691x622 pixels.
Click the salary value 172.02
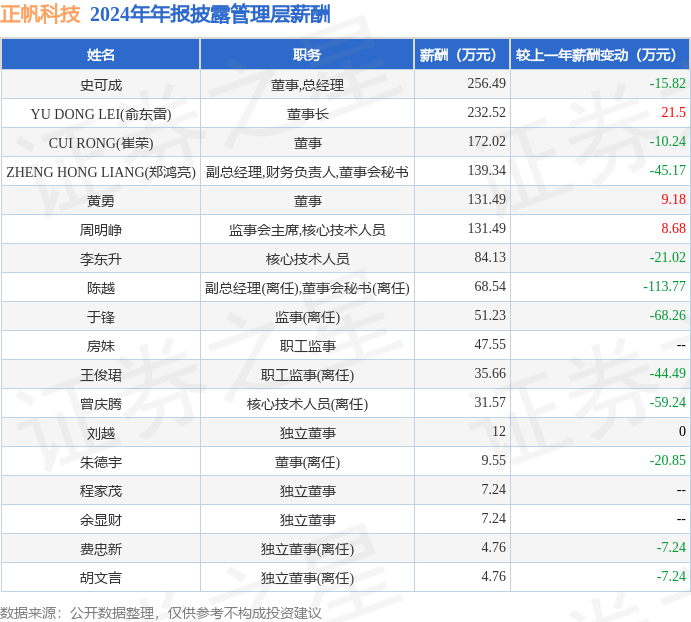pos(487,142)
